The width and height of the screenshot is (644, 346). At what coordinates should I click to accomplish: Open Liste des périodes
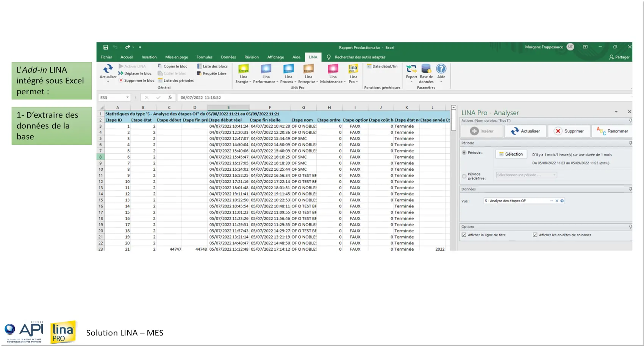[x=176, y=81]
